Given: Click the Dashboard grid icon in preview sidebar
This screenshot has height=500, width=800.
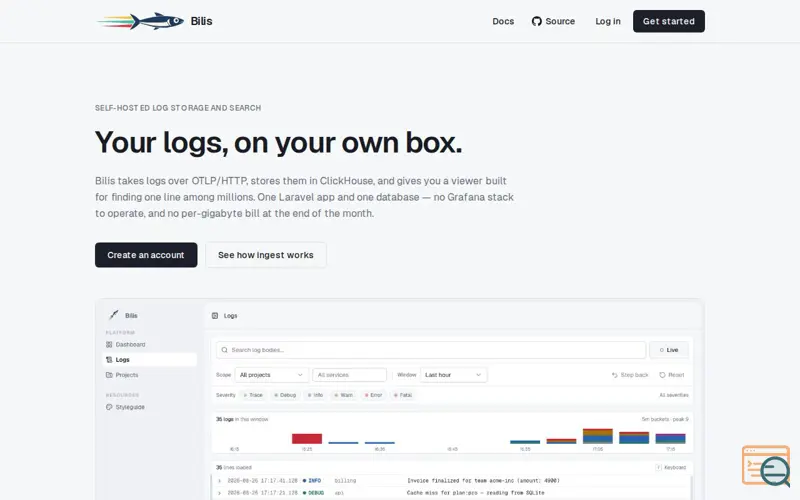Looking at the screenshot, I should (x=109, y=344).
